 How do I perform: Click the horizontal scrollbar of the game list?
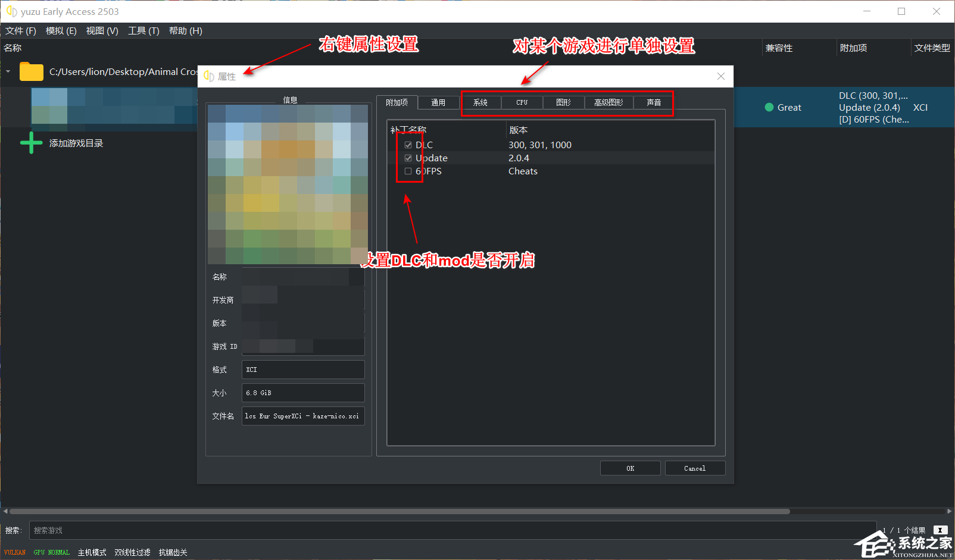coord(400,511)
